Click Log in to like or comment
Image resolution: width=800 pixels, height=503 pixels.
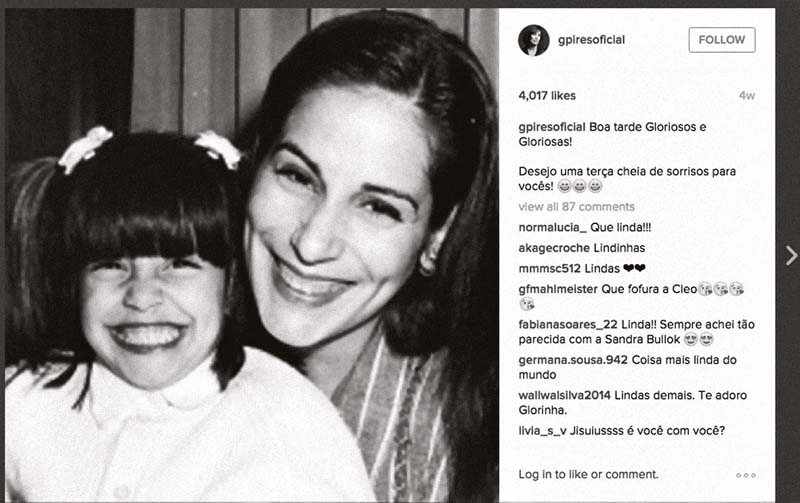tap(588, 474)
